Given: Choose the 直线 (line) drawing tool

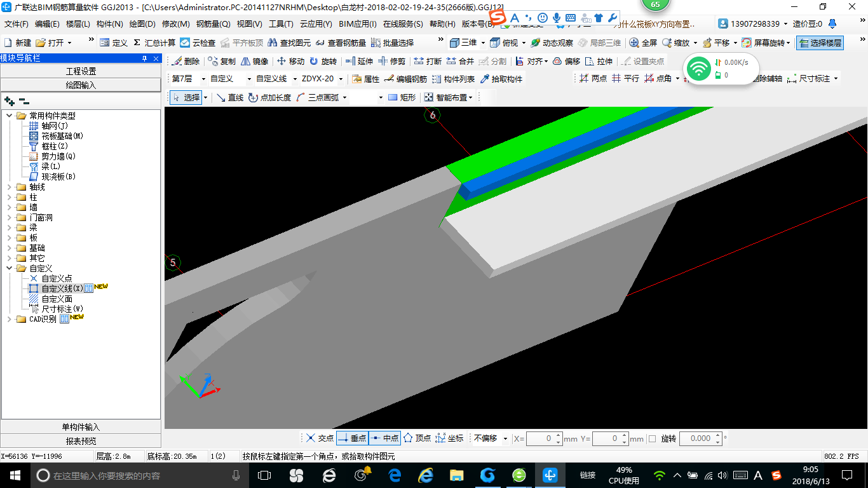Looking at the screenshot, I should pos(230,97).
